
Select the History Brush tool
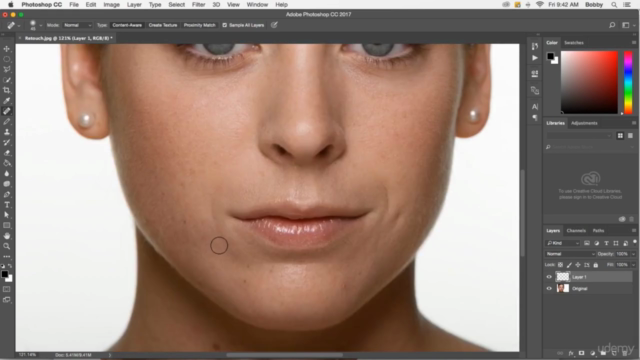(7, 142)
